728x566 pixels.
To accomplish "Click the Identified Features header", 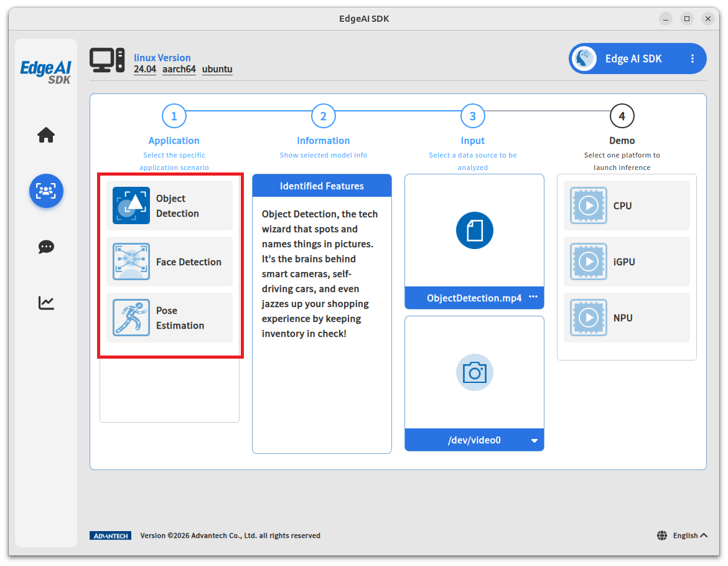I will pyautogui.click(x=322, y=186).
